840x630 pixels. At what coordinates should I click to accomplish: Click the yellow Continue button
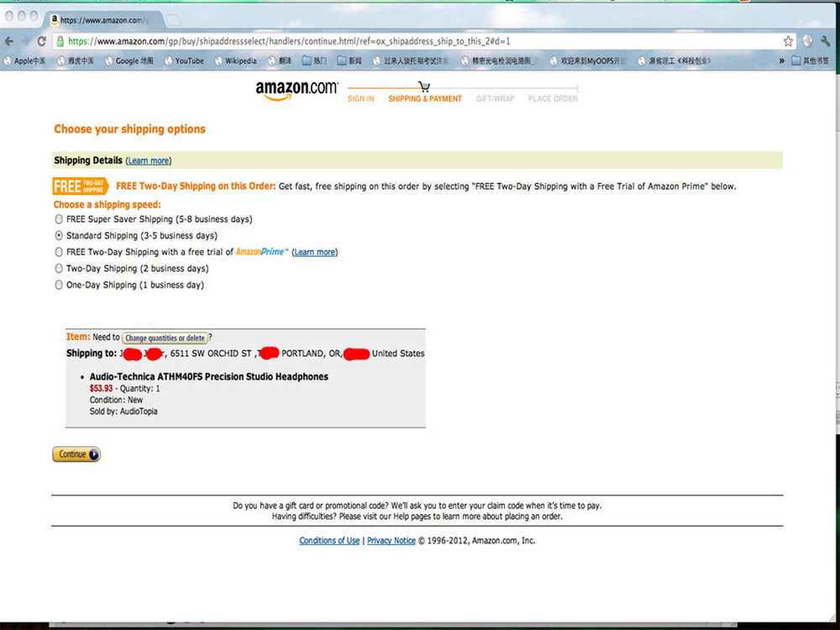76,454
